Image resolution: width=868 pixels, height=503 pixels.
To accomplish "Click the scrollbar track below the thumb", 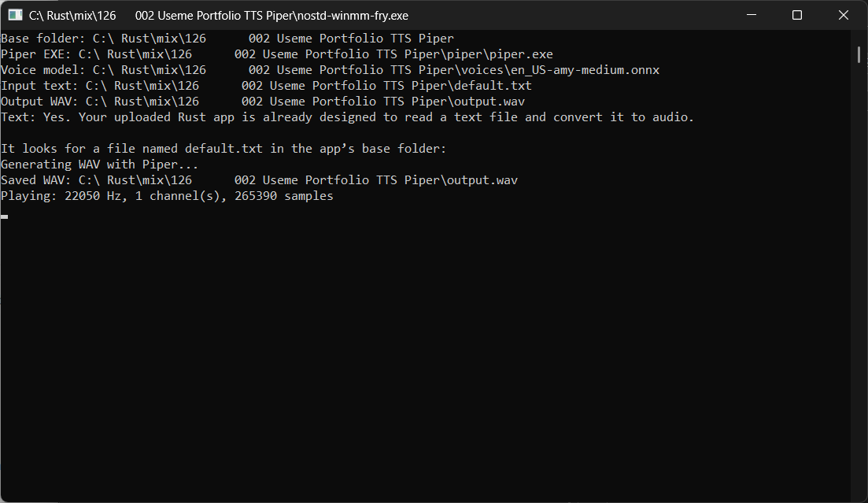I will pos(859,277).
